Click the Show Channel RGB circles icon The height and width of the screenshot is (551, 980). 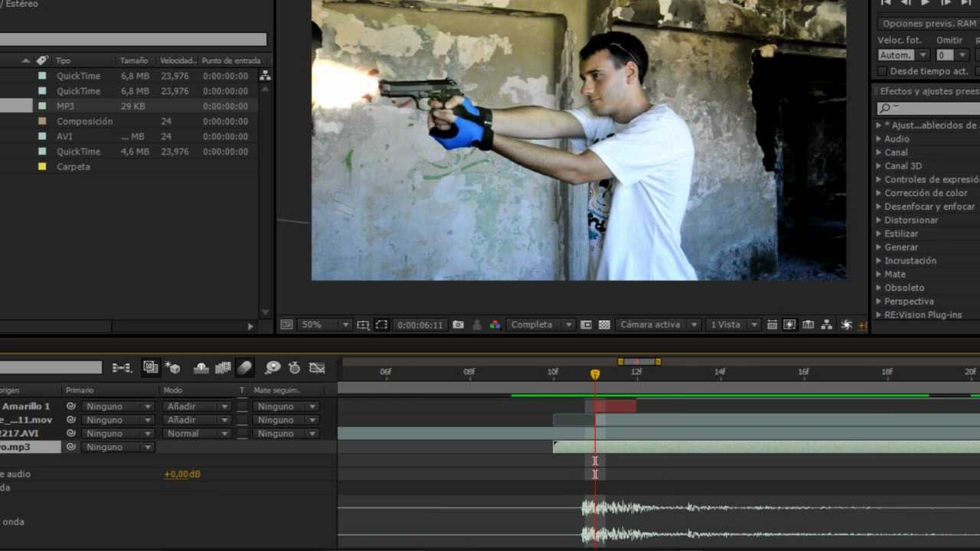tap(495, 324)
